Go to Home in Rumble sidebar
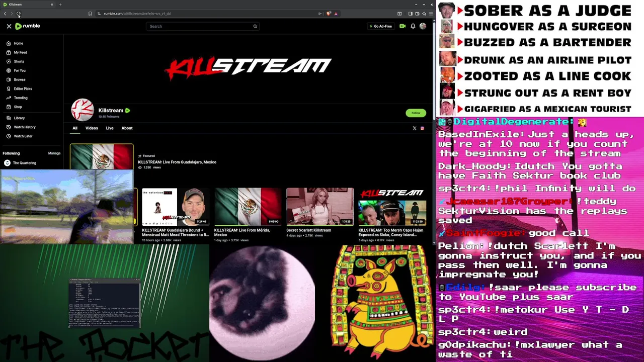 coord(18,43)
